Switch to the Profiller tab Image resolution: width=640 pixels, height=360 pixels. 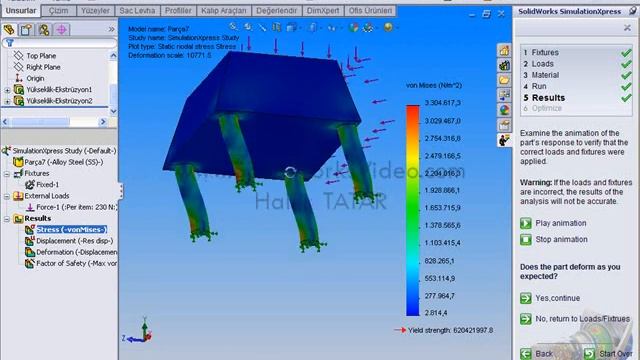point(178,11)
